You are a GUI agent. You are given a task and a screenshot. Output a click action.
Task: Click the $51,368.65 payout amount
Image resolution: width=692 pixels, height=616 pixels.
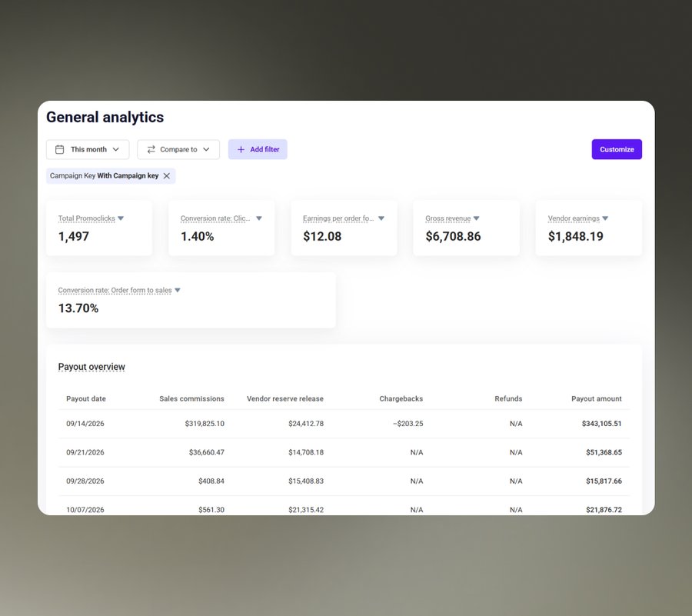[604, 452]
